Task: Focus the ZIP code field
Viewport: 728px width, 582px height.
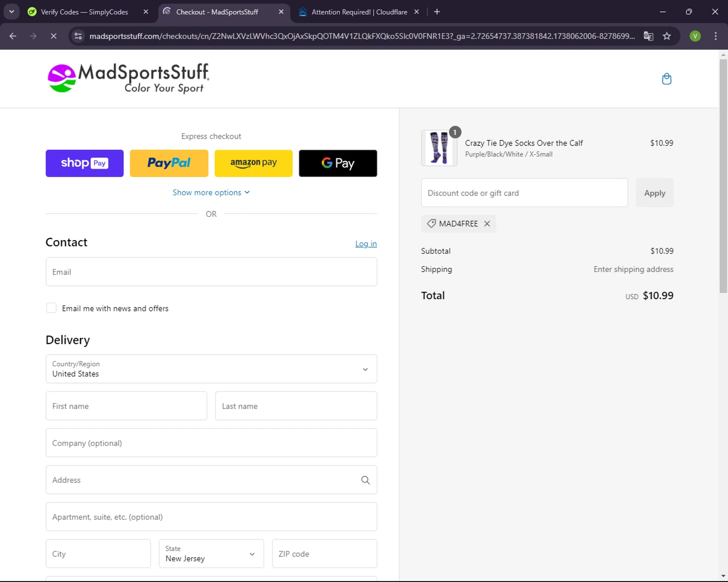Action: pyautogui.click(x=325, y=553)
